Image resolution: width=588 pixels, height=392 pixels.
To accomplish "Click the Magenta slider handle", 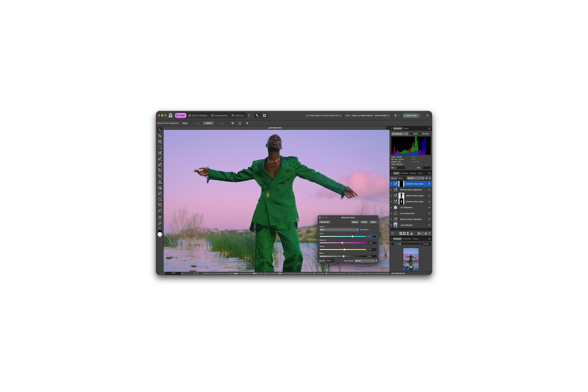I will pos(342,243).
